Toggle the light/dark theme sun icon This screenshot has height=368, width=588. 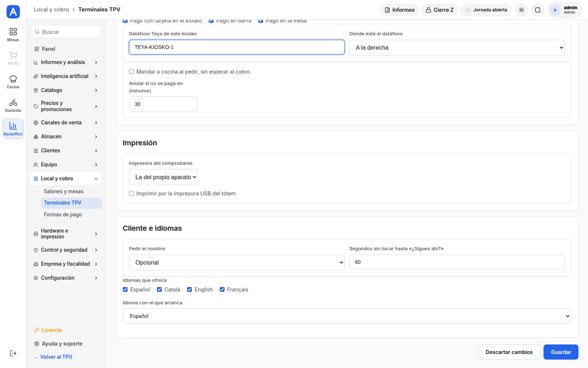521,10
